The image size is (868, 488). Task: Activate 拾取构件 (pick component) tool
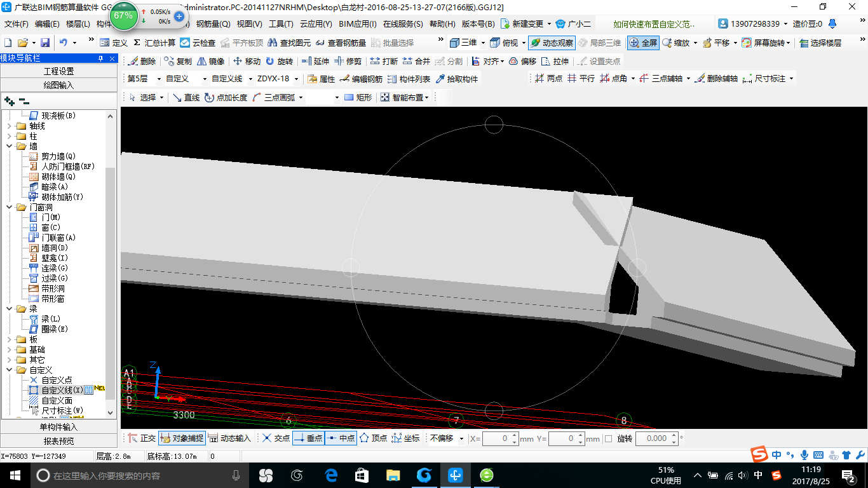coord(457,79)
